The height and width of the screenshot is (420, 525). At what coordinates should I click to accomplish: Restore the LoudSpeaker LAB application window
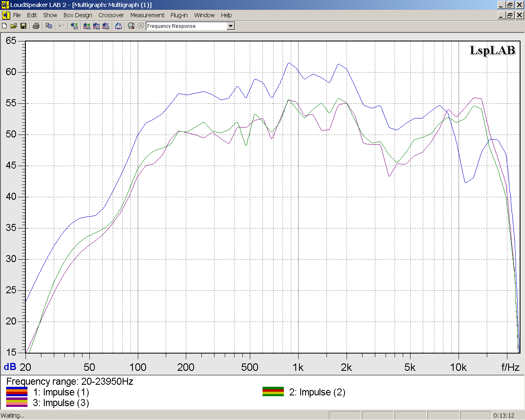[x=510, y=5]
